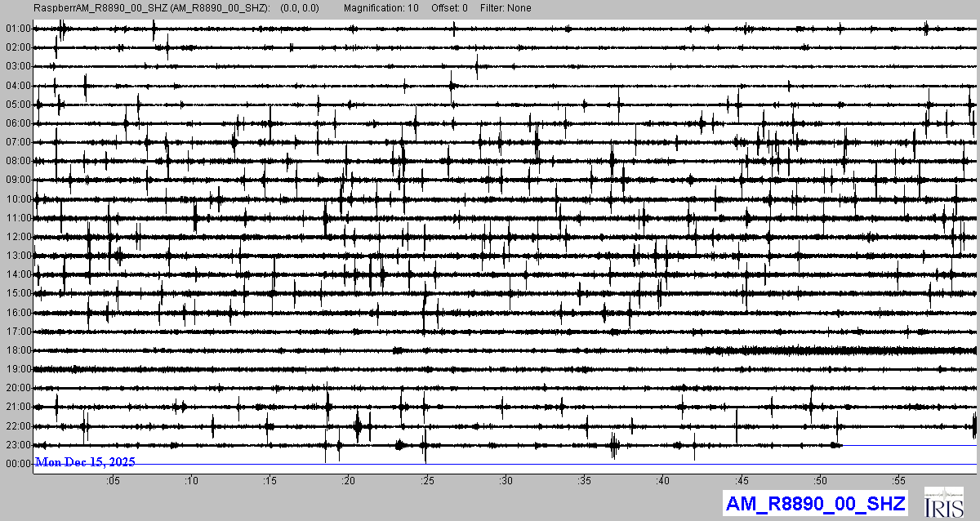980x521 pixels.
Task: Click the 23:00 hour row label
Action: (x=17, y=445)
